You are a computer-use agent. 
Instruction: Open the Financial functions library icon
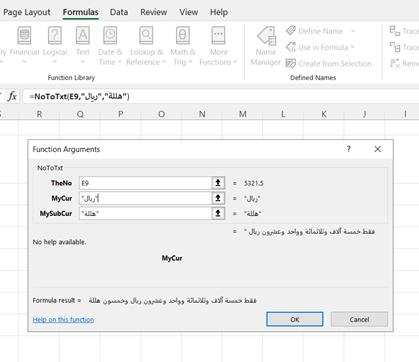[24, 36]
